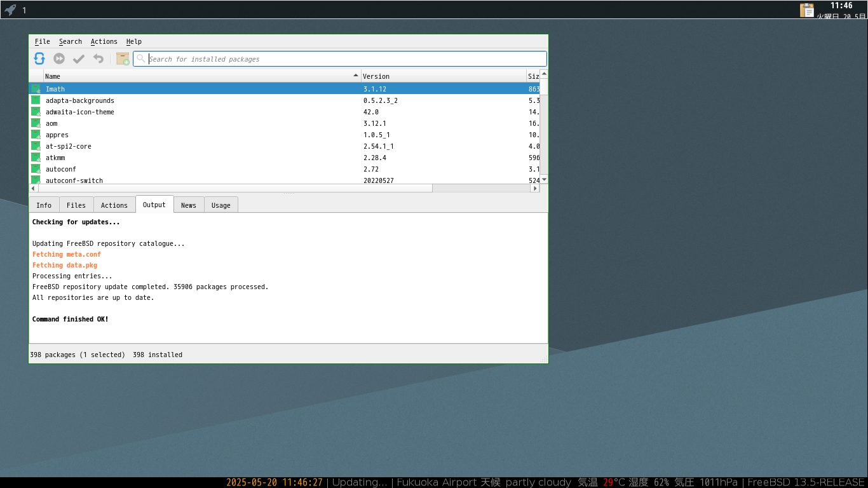Sort packages by the Version column header
This screenshot has height=488, width=868.
pos(444,76)
